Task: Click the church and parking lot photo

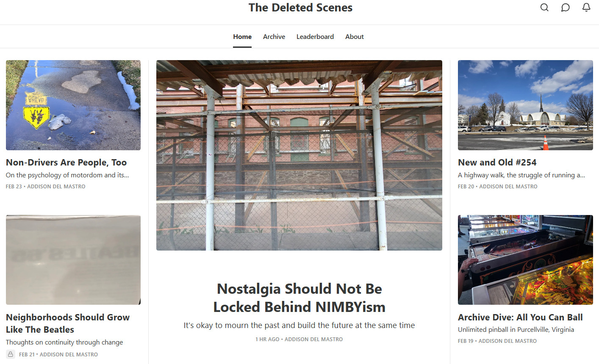Action: (525, 105)
